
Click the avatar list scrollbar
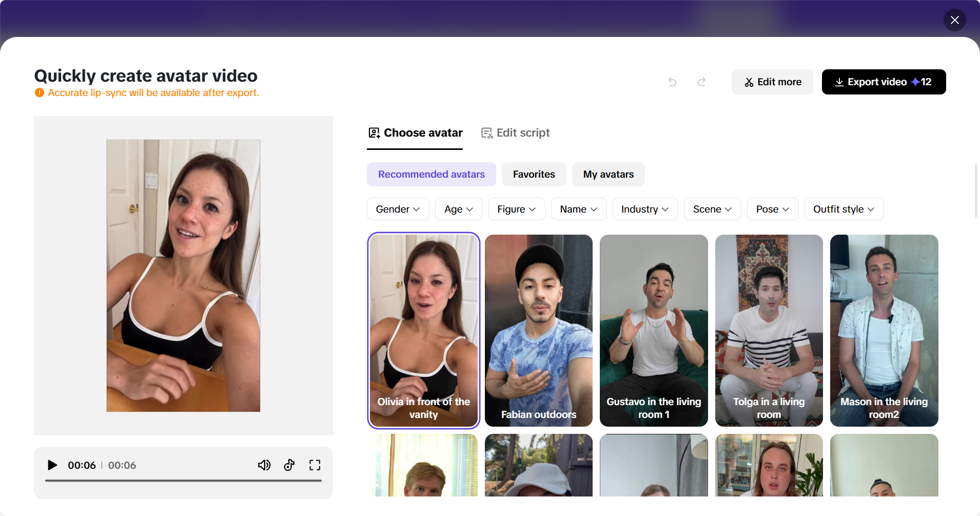pos(976,191)
